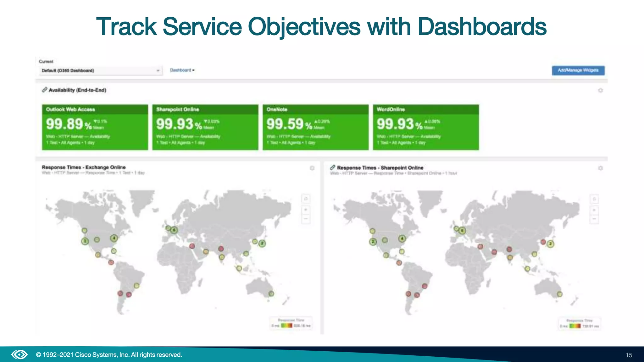Click the Cisco copyright footer text

tap(109, 355)
